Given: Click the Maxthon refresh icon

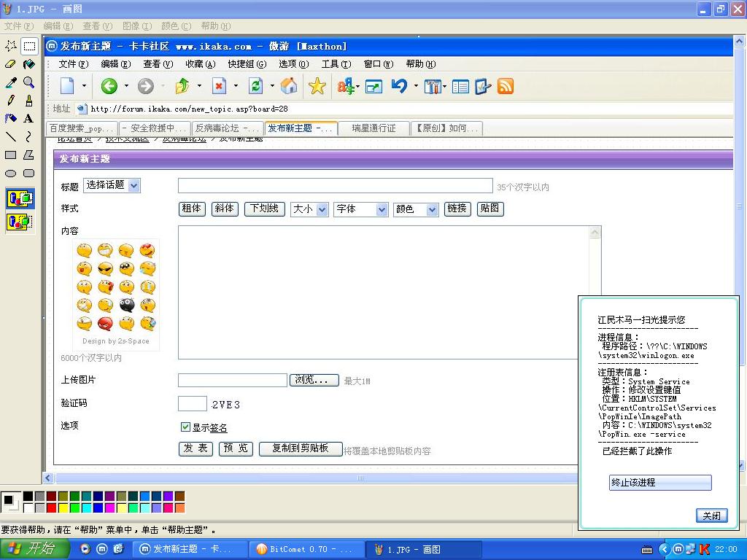Looking at the screenshot, I should 255,86.
